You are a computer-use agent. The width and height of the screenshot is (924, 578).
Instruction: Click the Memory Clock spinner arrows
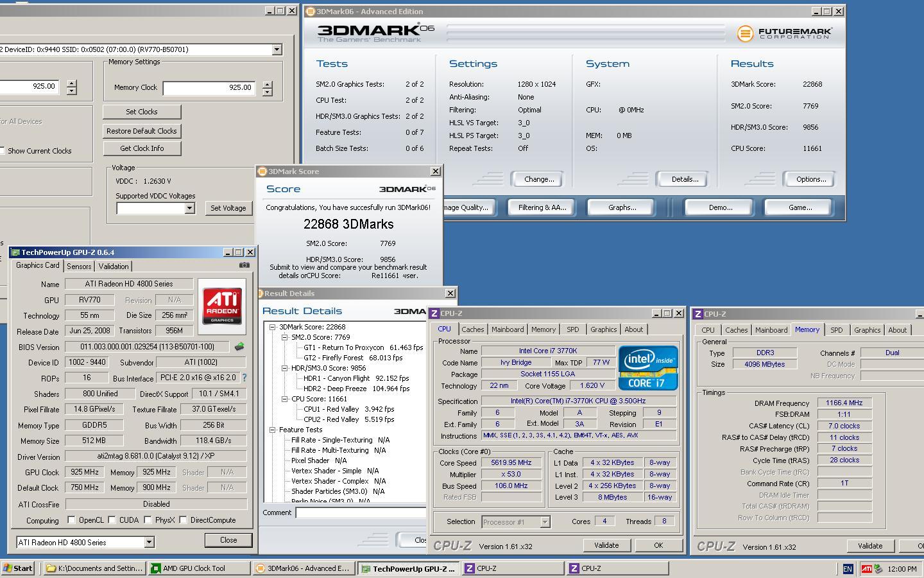click(x=267, y=88)
